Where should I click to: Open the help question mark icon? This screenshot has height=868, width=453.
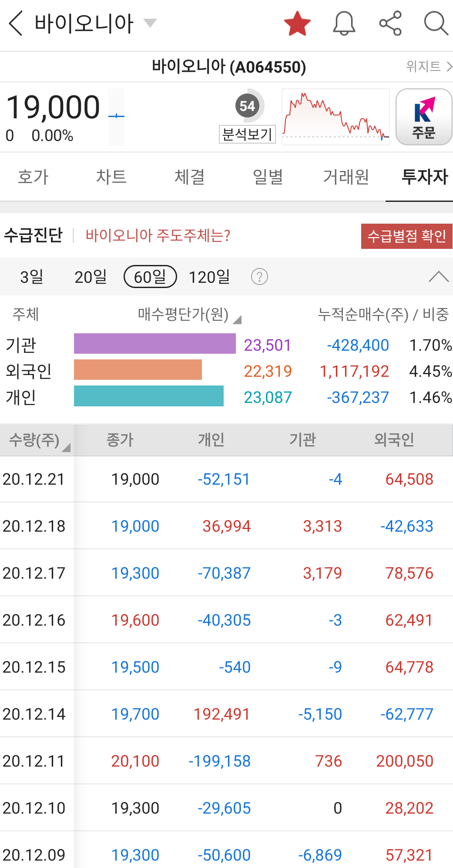point(259,277)
